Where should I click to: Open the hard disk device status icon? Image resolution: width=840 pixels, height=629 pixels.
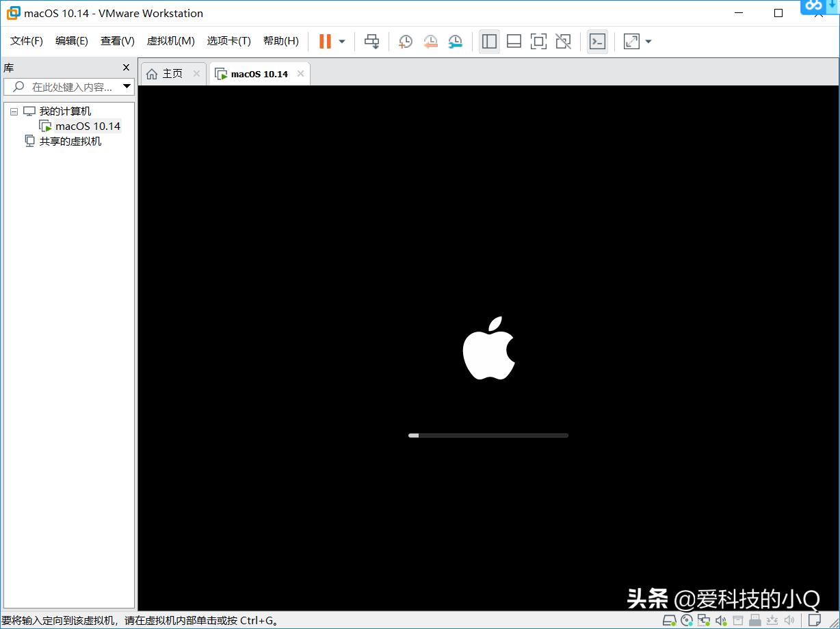[670, 620]
